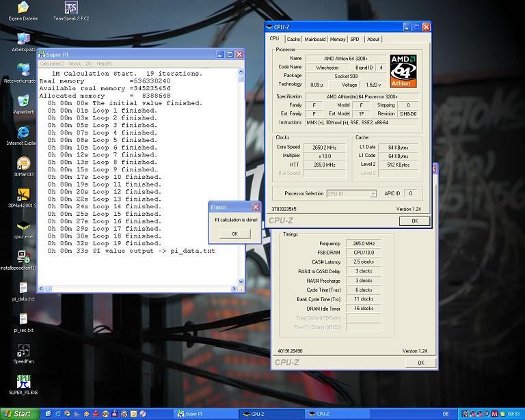This screenshot has height=420, width=525.
Task: Select the 3DMark2001 SE desktop shortcut
Action: pos(23,195)
